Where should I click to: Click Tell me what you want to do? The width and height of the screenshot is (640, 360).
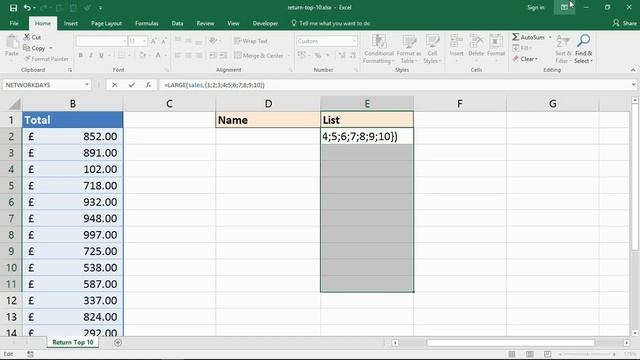334,23
